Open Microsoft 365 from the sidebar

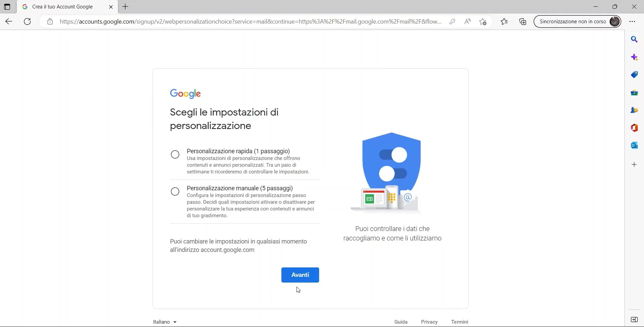[635, 128]
